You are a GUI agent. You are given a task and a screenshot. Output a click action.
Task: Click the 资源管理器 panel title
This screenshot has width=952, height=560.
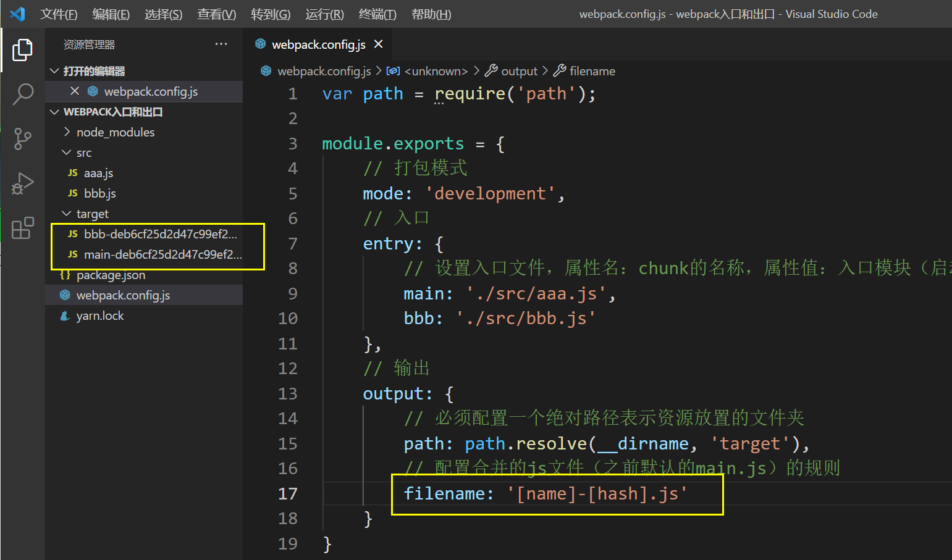89,44
